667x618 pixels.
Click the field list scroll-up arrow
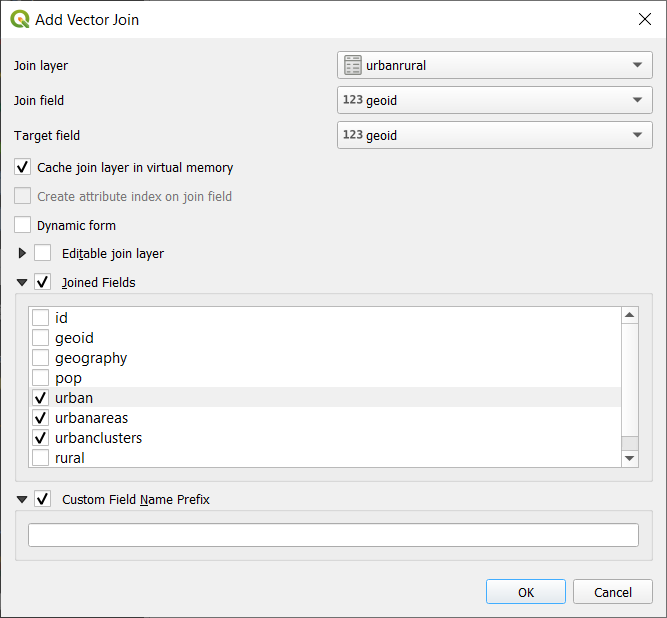(630, 315)
